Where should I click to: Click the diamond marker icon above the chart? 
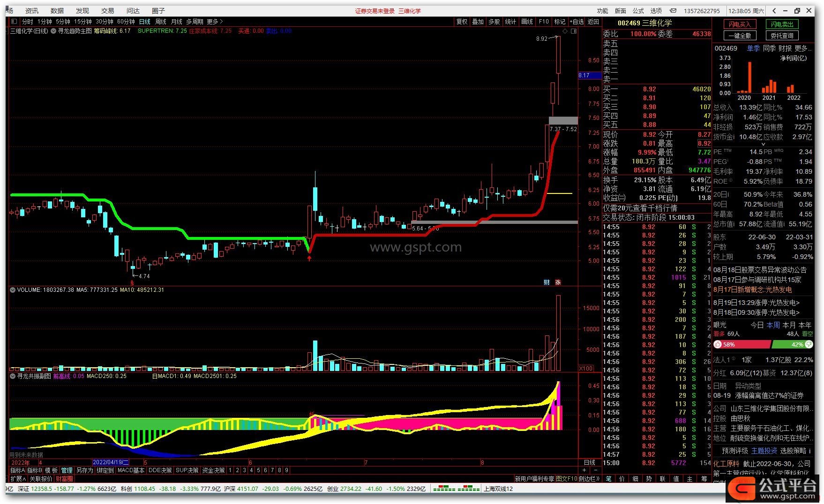565,31
